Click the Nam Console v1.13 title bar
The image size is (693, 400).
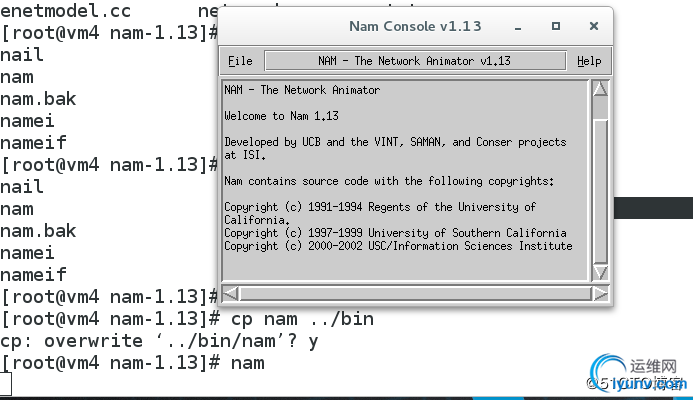pos(415,26)
